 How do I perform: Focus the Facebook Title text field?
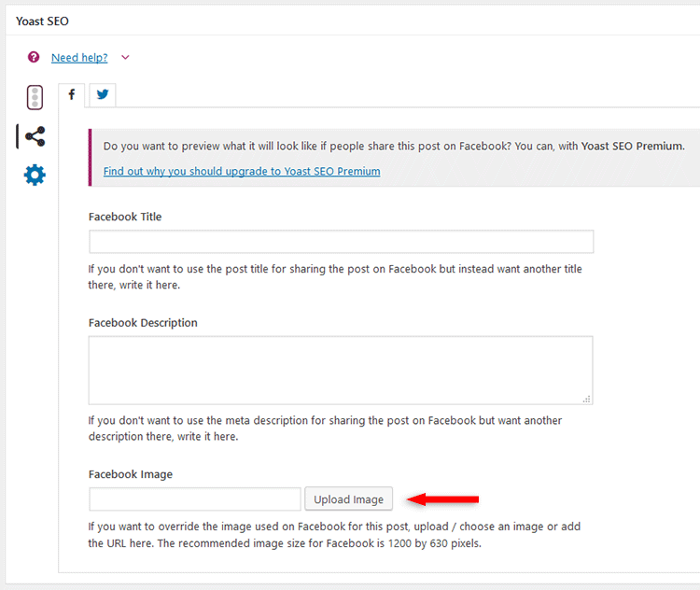click(x=342, y=242)
